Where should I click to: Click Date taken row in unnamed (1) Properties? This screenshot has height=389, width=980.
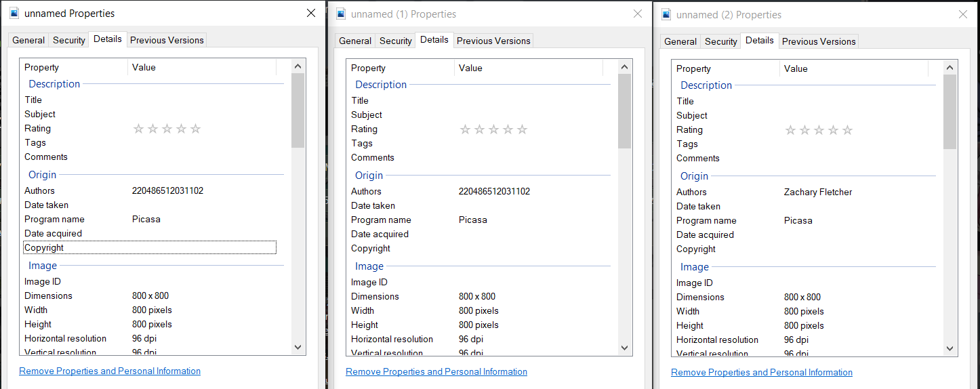[x=476, y=205]
